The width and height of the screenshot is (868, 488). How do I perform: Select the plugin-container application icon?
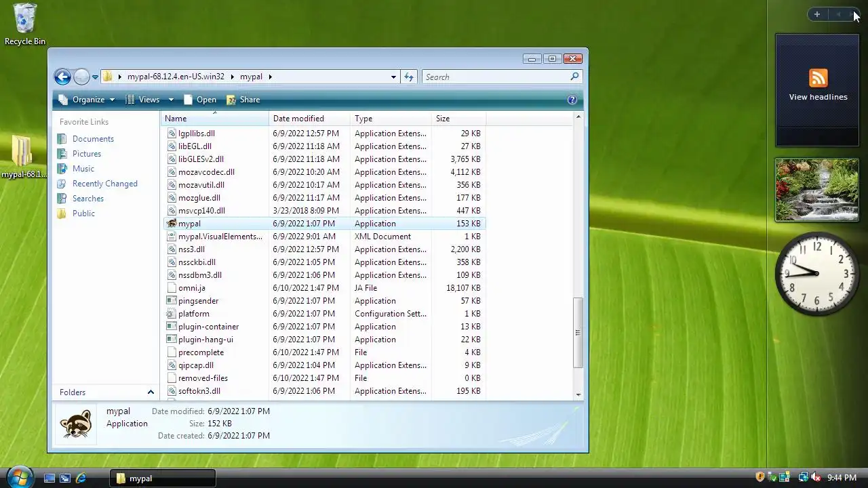click(172, 327)
